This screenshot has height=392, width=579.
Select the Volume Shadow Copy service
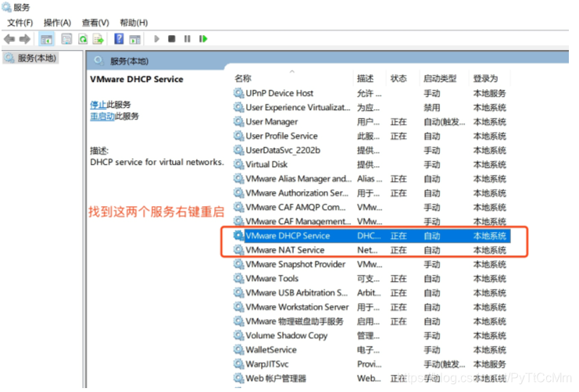371,336
